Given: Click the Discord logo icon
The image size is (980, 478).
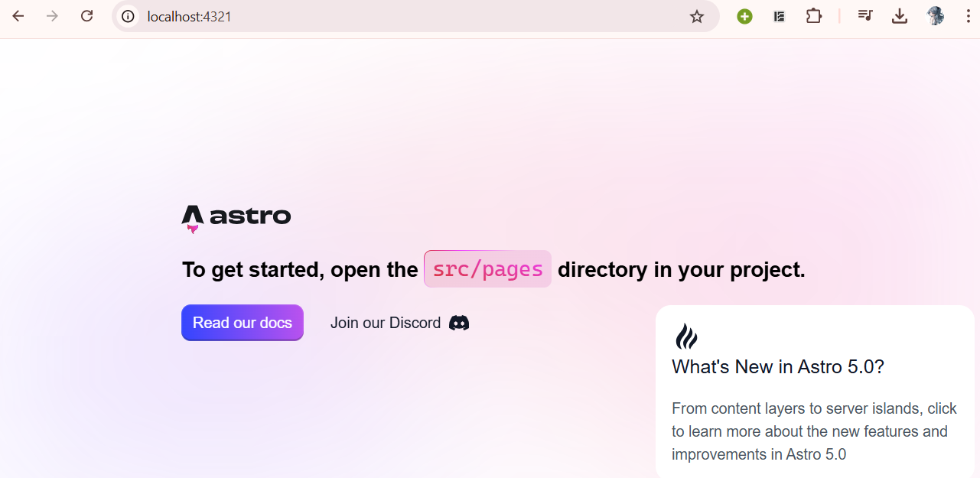Looking at the screenshot, I should tap(459, 323).
